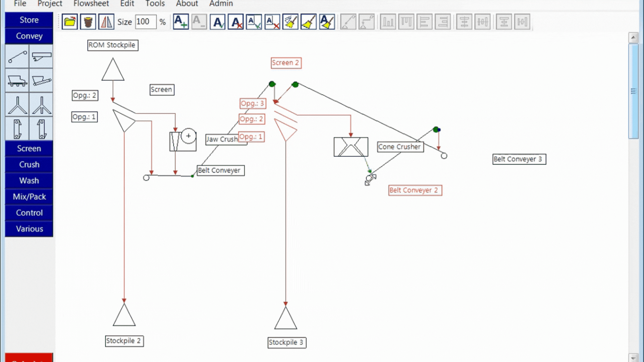The width and height of the screenshot is (644, 362).
Task: Select the belt conveyor line tool
Action: click(17, 56)
